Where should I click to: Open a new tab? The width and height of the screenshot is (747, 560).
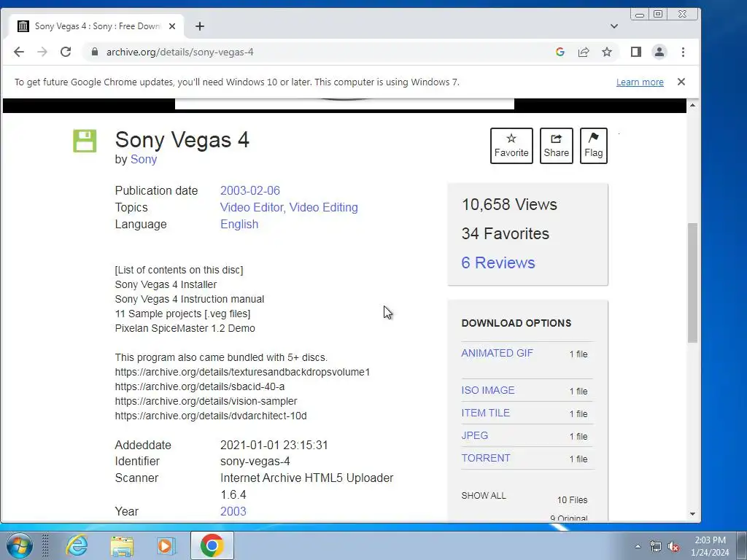pos(200,26)
